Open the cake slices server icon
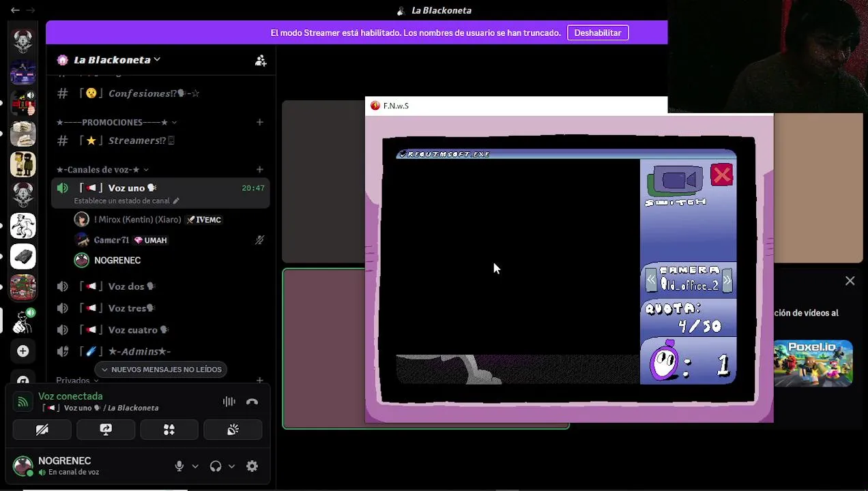Image resolution: width=868 pixels, height=491 pixels. click(23, 134)
